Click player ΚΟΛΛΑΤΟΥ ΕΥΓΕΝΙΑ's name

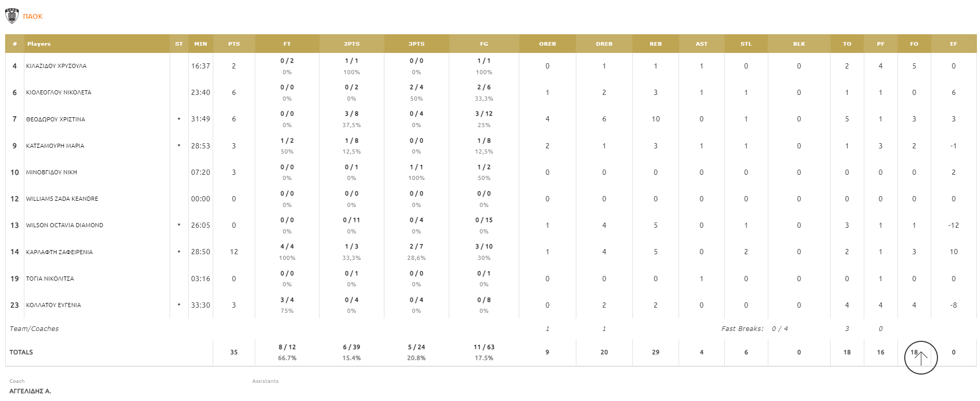tap(53, 305)
